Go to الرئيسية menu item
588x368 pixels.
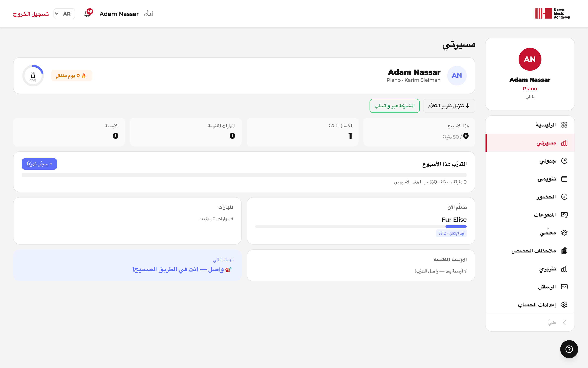click(530, 125)
